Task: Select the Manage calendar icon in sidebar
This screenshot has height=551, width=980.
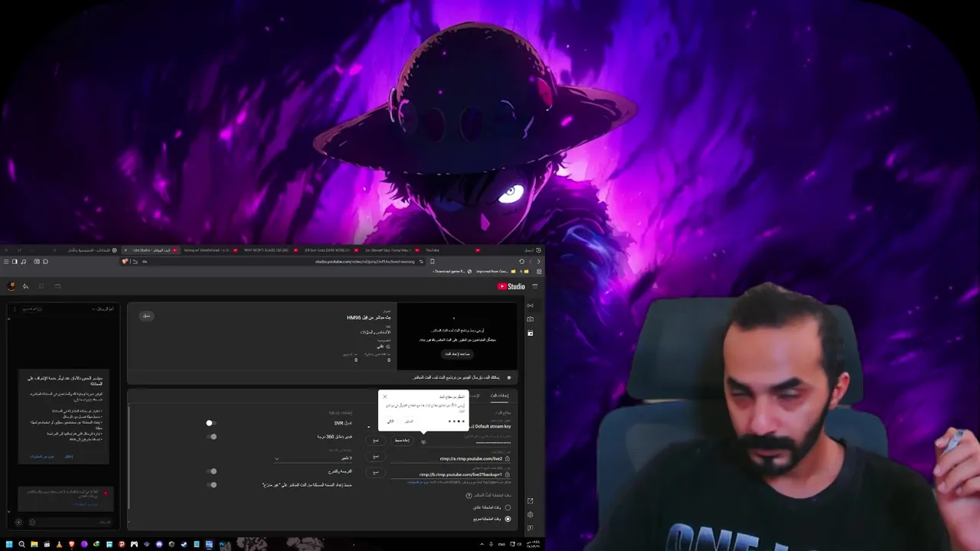Action: (x=531, y=333)
